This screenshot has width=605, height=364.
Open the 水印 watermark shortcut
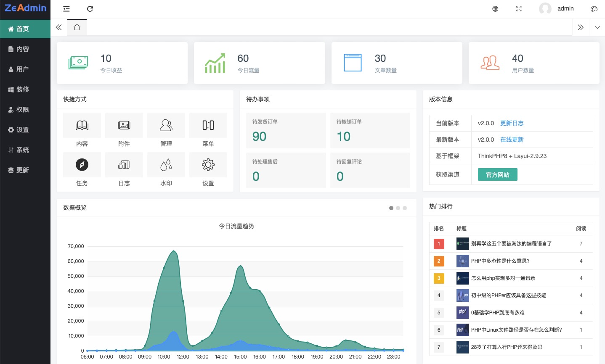[x=166, y=165]
